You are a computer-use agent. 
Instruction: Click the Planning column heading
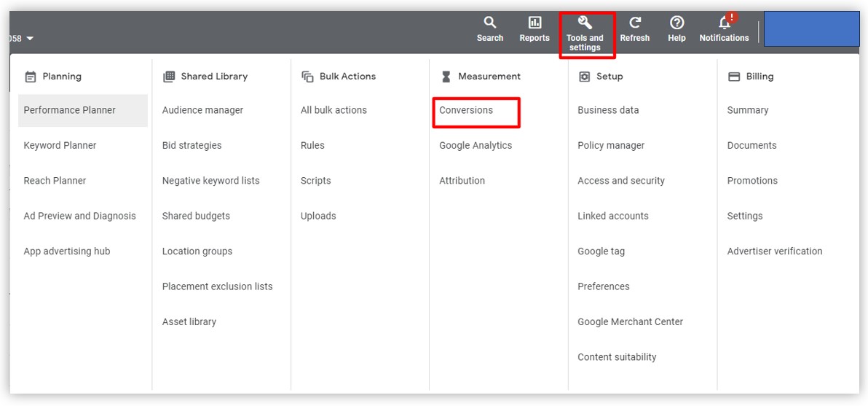(x=62, y=77)
